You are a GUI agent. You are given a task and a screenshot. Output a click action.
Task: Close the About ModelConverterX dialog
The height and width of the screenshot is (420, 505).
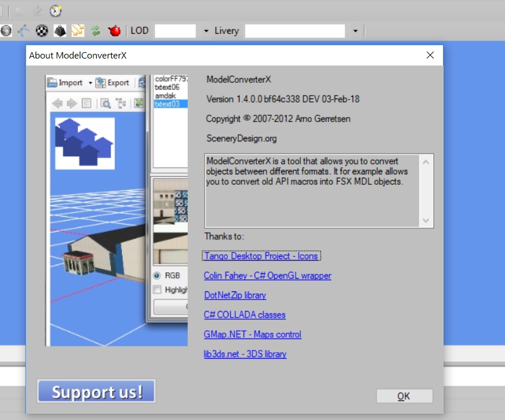[x=430, y=55]
